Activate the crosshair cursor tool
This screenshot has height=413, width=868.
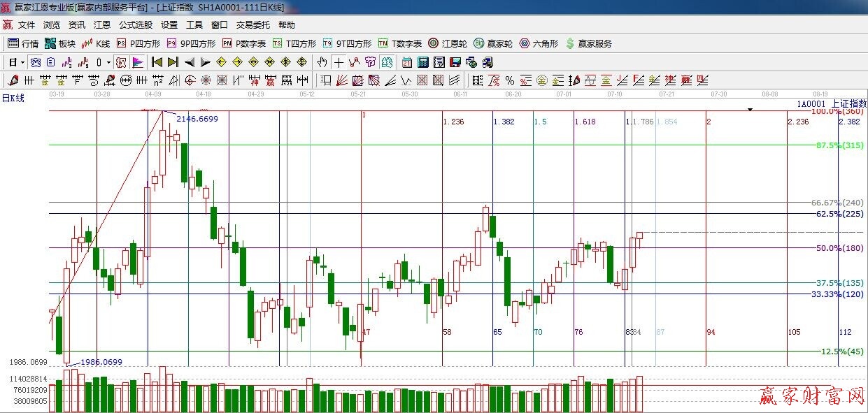[x=339, y=62]
